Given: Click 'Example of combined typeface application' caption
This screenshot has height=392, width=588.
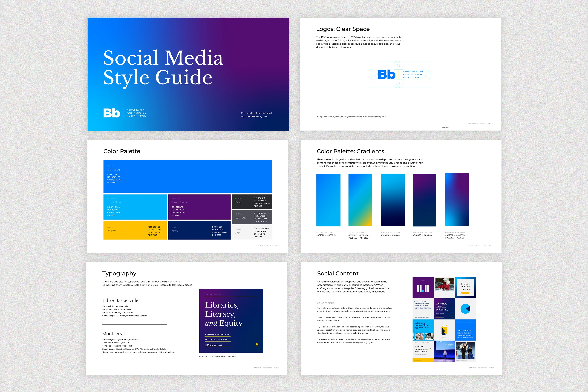Looking at the screenshot, I should click(x=217, y=356).
